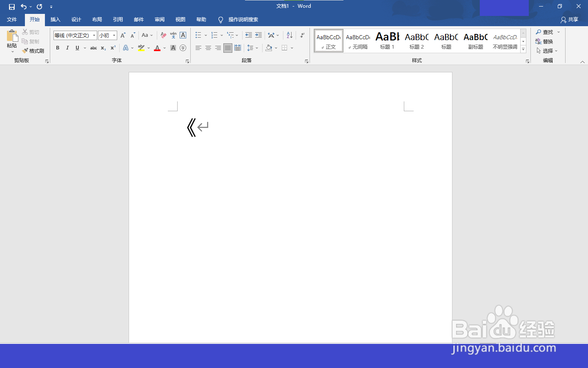Expand the bullet list dropdown arrow
Viewport: 588px width, 368px height.
[206, 35]
